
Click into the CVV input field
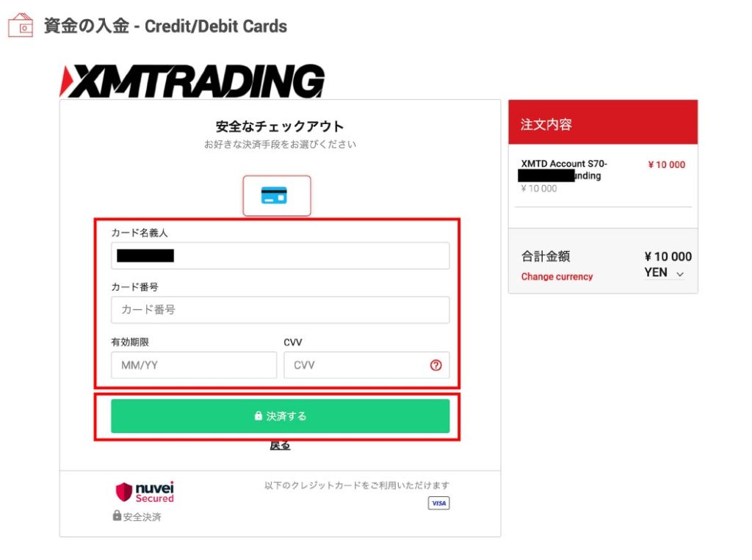coord(352,365)
